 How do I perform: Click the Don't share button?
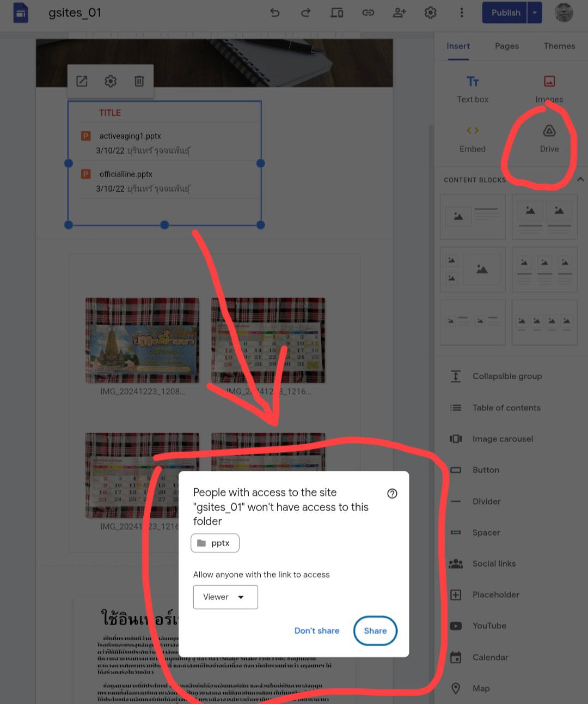point(317,630)
